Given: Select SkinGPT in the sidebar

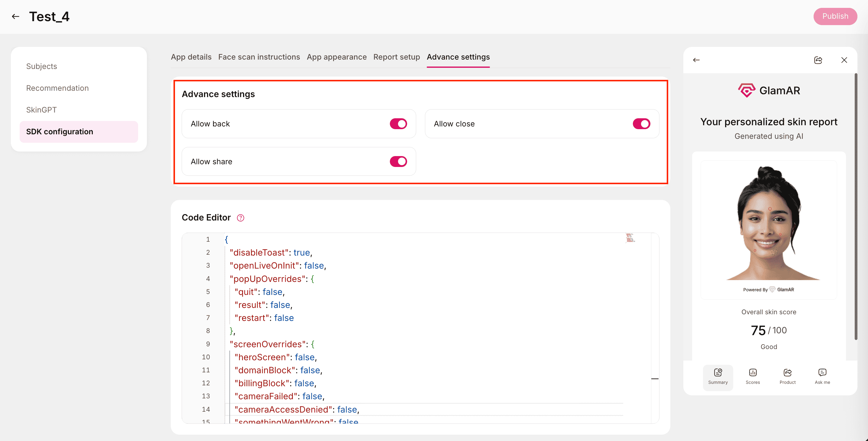Looking at the screenshot, I should coord(41,110).
